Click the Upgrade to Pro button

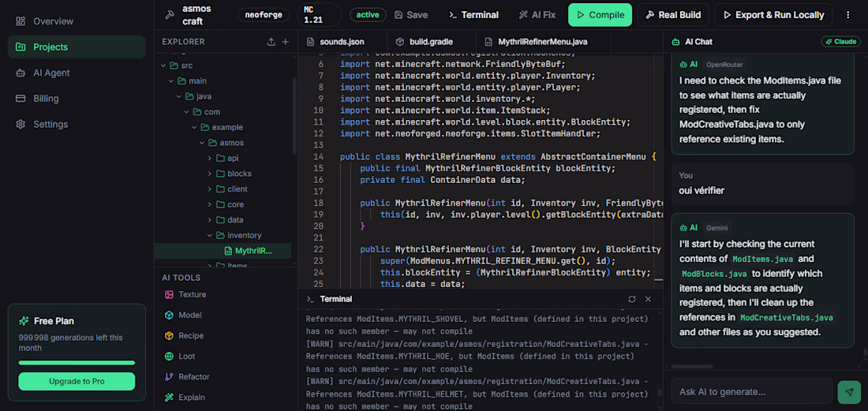pos(77,381)
